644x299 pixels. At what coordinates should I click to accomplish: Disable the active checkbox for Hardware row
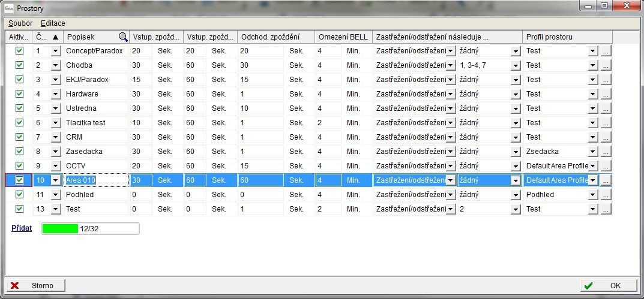point(19,94)
